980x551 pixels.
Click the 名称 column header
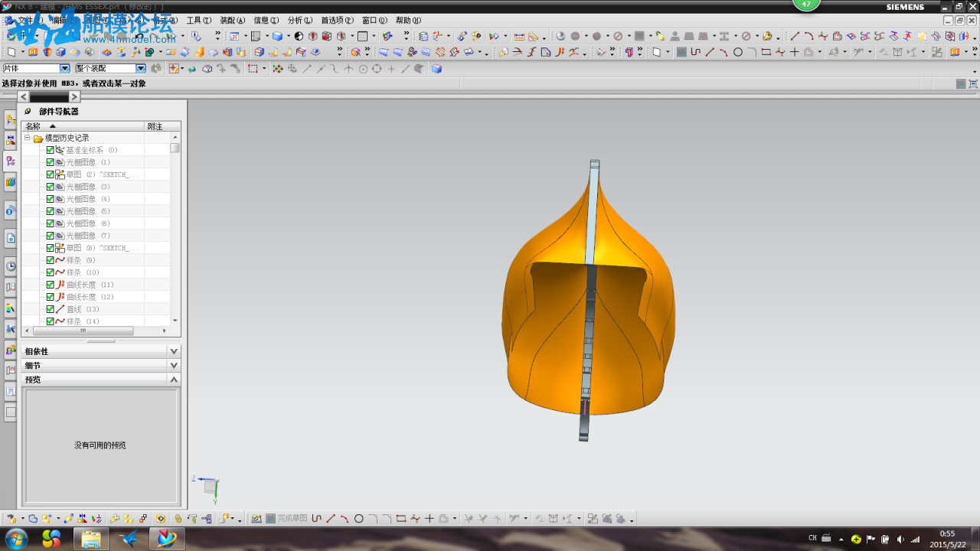click(83, 126)
